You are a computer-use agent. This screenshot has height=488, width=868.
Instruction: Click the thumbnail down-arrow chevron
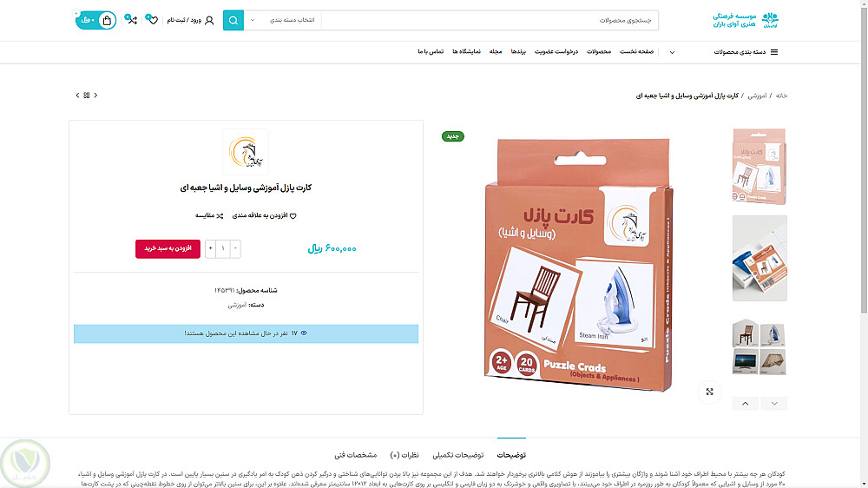point(774,403)
